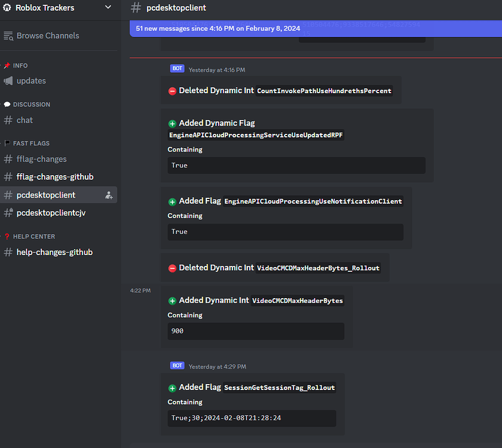Viewport: 502px width, 448px height.
Task: Click green plus icon for VideoCMCDMaxHeaderBytes
Action: [172, 301]
